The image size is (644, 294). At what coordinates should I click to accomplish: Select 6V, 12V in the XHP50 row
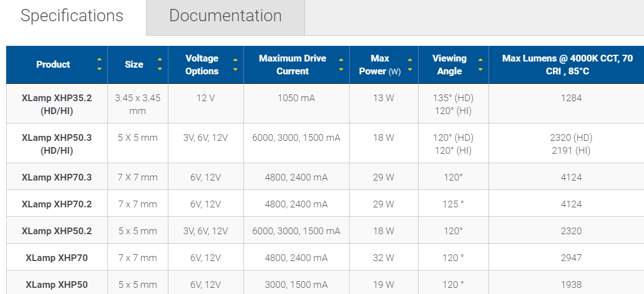(205, 284)
